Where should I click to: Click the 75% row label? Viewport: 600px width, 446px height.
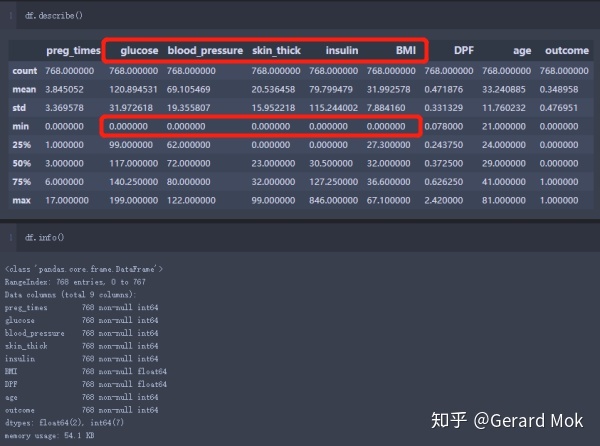pyautogui.click(x=21, y=182)
